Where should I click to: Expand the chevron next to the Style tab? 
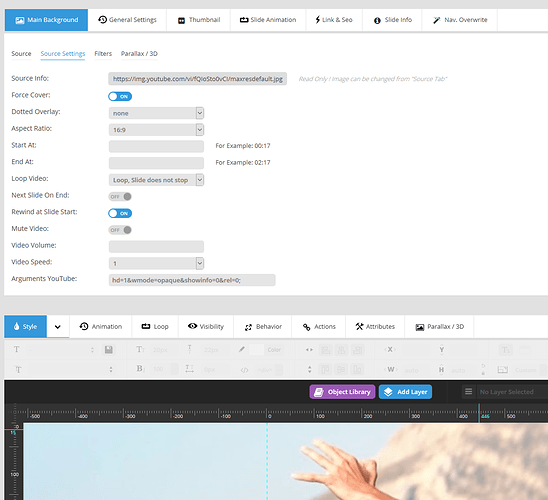click(58, 327)
